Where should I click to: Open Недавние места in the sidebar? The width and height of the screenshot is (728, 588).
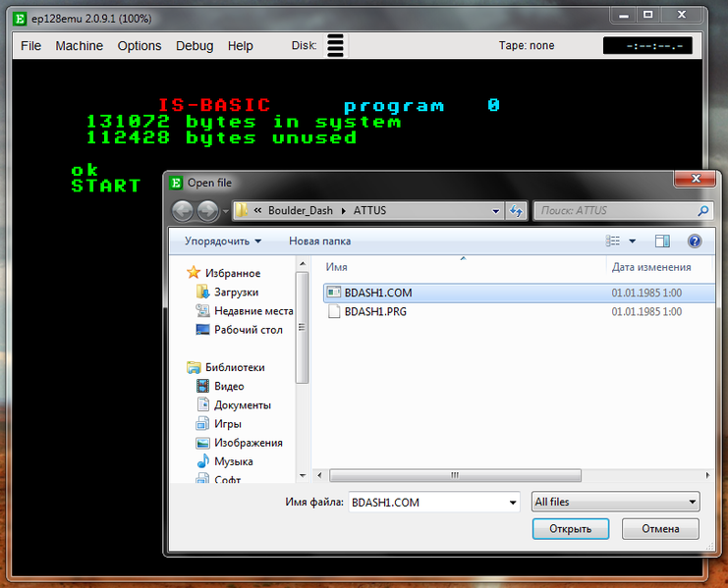[253, 311]
